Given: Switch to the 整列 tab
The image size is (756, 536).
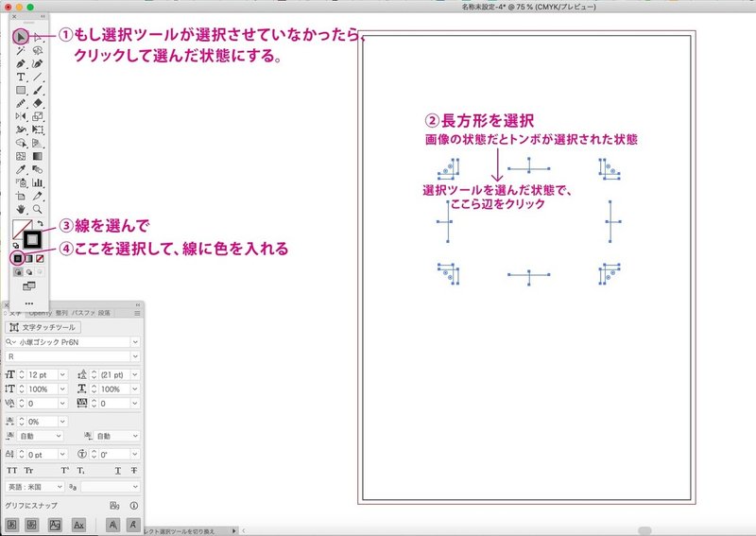Looking at the screenshot, I should coord(61,313).
